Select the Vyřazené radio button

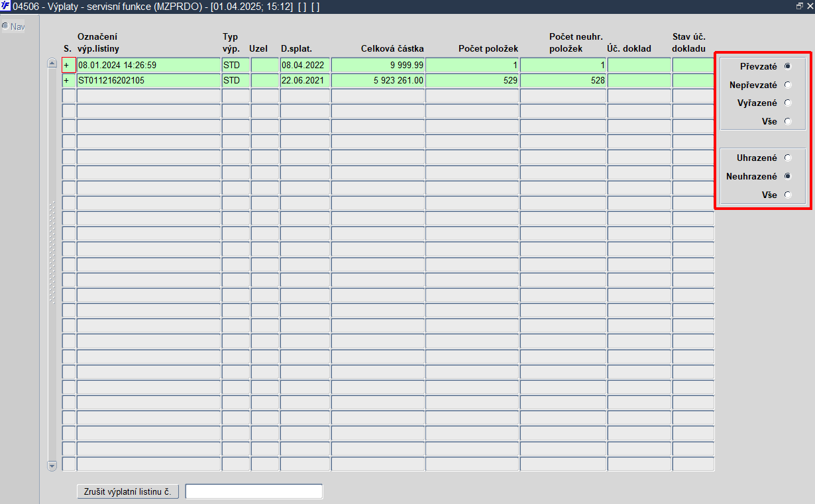[788, 103]
